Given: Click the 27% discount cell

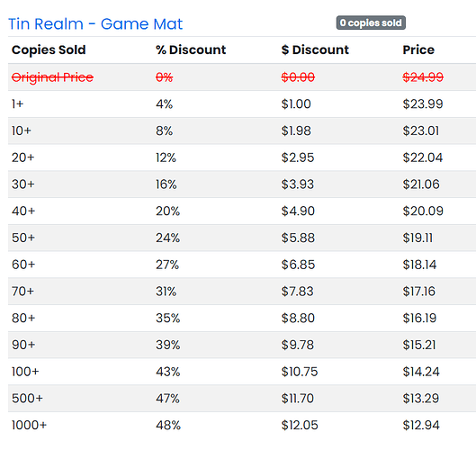Looking at the screenshot, I should [x=167, y=265].
